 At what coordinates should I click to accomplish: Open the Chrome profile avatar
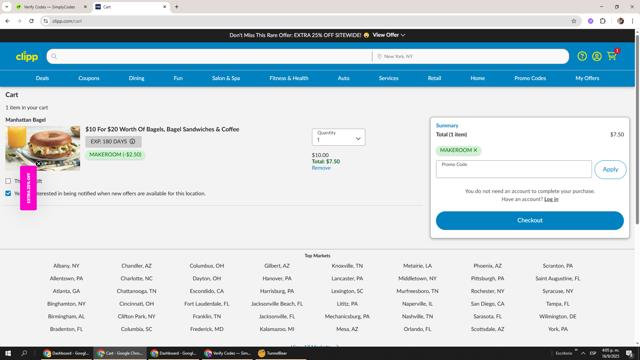click(x=620, y=21)
